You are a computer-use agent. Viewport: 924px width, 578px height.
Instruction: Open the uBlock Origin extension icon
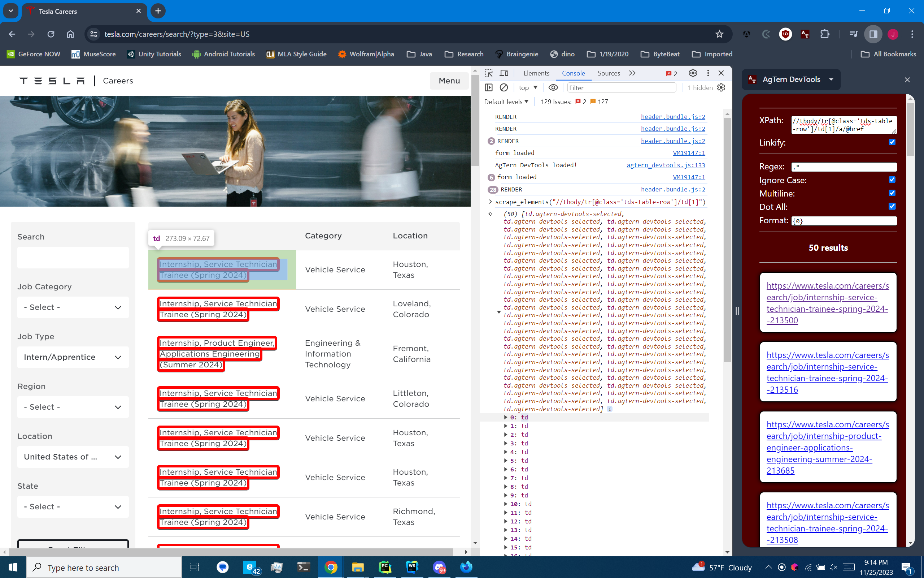[785, 34]
